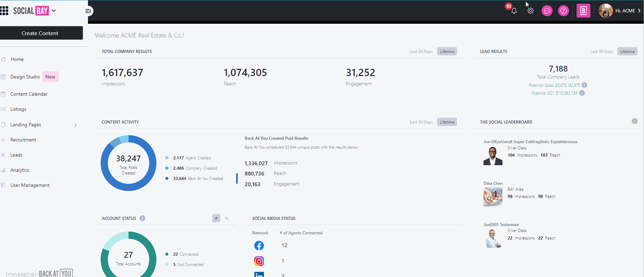Open the apps grid icon
This screenshot has width=644, height=277.
point(4,11)
